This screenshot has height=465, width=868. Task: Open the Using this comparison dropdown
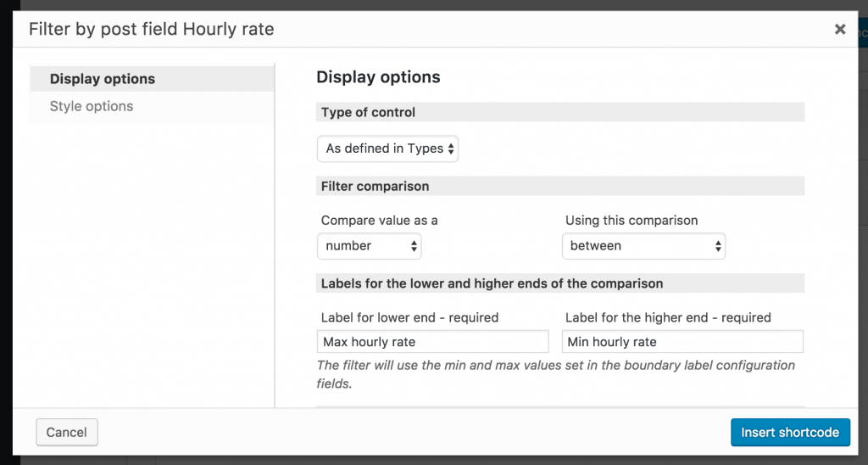pyautogui.click(x=644, y=246)
